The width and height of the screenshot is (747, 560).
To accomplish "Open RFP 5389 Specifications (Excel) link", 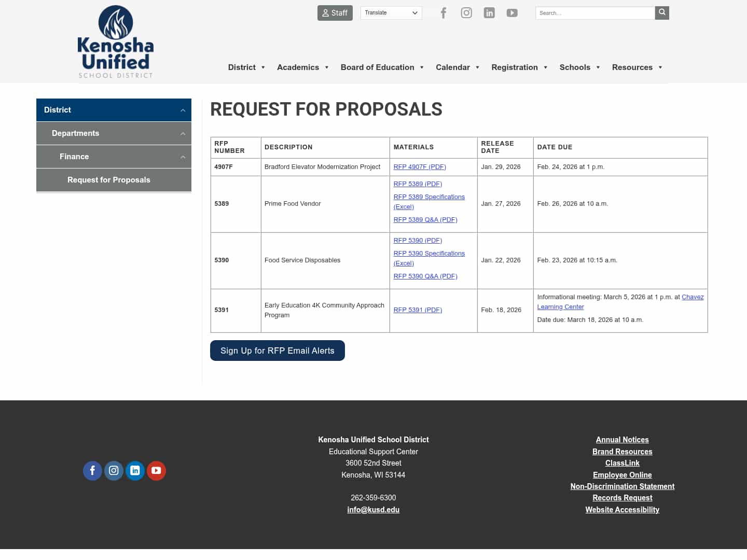I will click(429, 202).
